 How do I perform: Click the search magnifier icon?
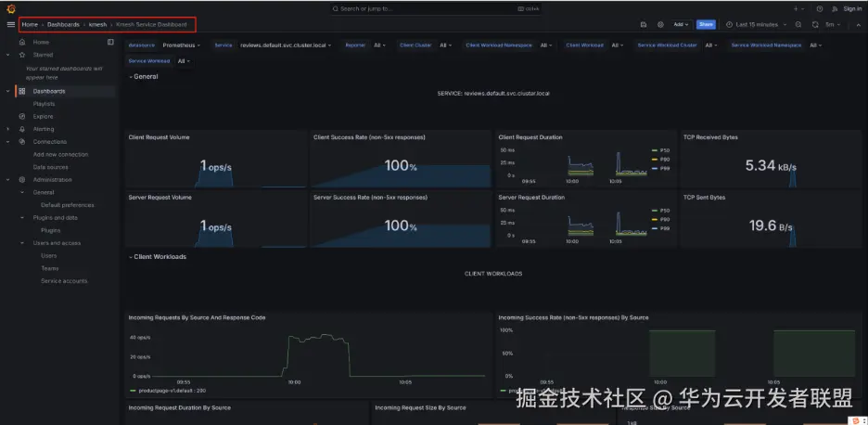tap(336, 9)
